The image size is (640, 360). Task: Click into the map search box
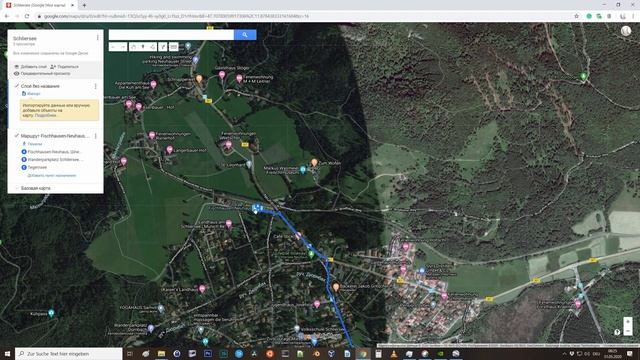(x=171, y=35)
